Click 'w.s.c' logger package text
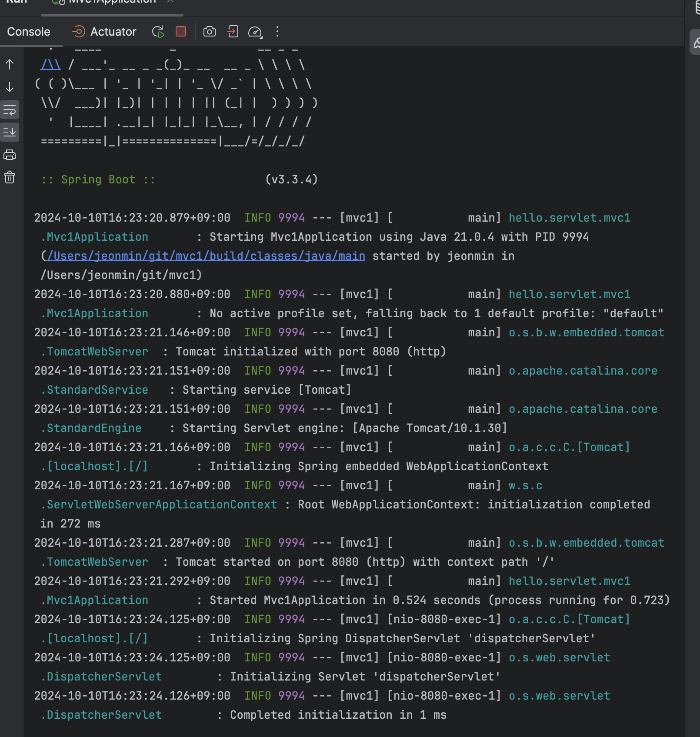Viewport: 700px width, 737px height. click(x=526, y=485)
